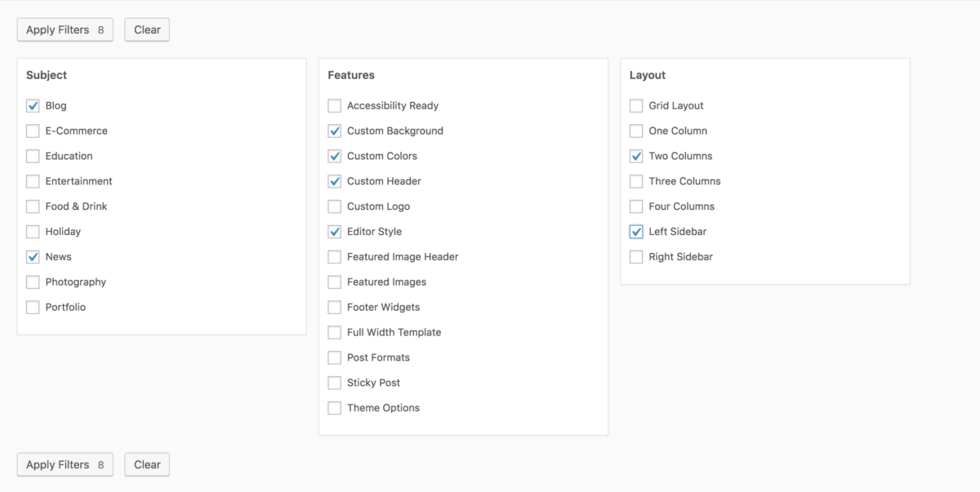Screen dimensions: 980x492
Task: Enable the Featured Images feature
Action: tap(334, 281)
